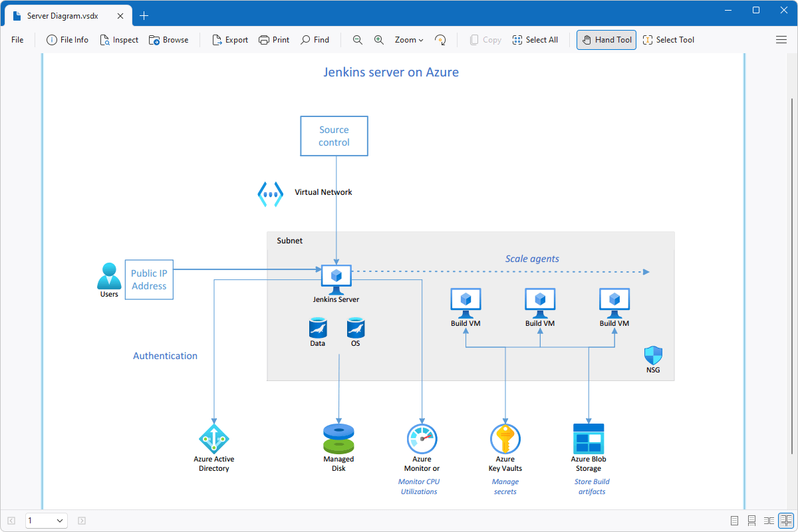Click the Users icon

(x=109, y=276)
